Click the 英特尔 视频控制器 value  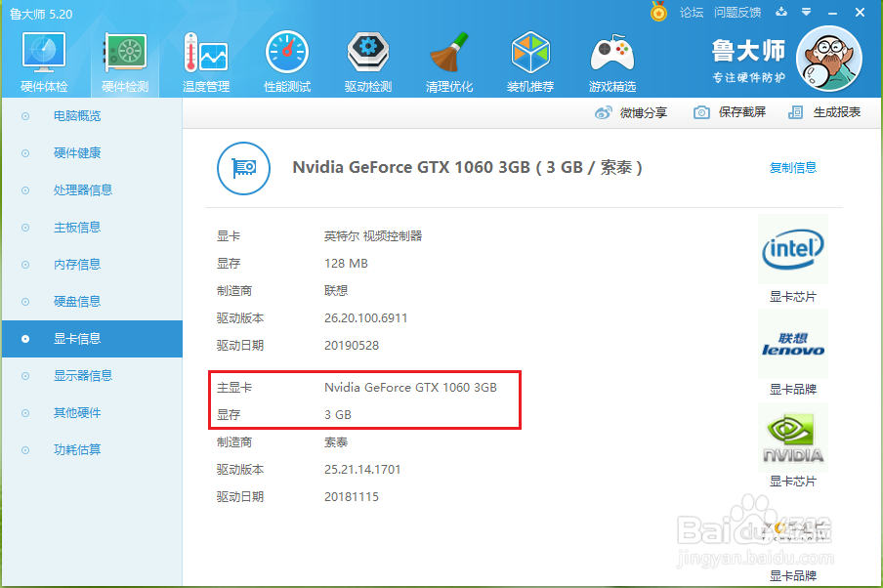point(373,236)
